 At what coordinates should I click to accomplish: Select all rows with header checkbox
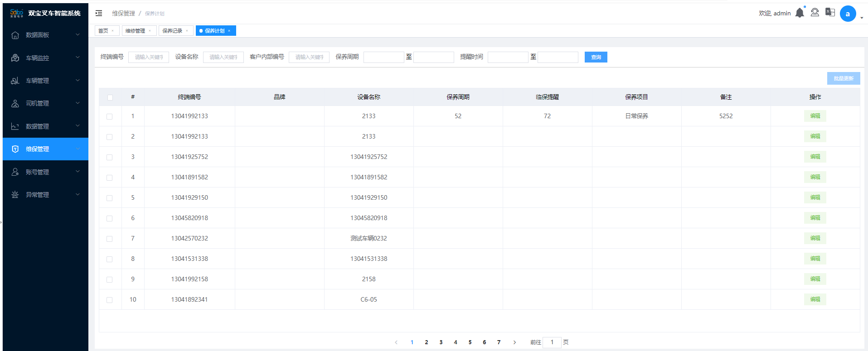pyautogui.click(x=110, y=97)
